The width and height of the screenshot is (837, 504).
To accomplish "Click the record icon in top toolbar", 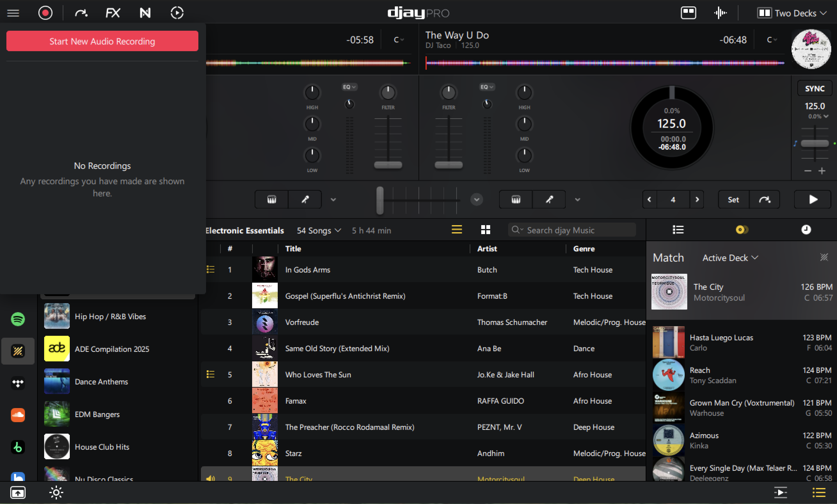I will click(x=45, y=13).
